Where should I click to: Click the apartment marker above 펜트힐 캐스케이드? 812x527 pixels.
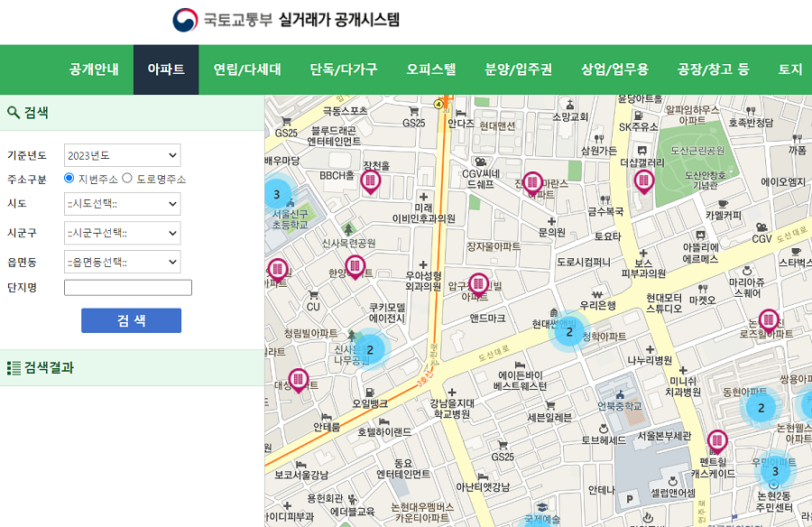point(718,441)
